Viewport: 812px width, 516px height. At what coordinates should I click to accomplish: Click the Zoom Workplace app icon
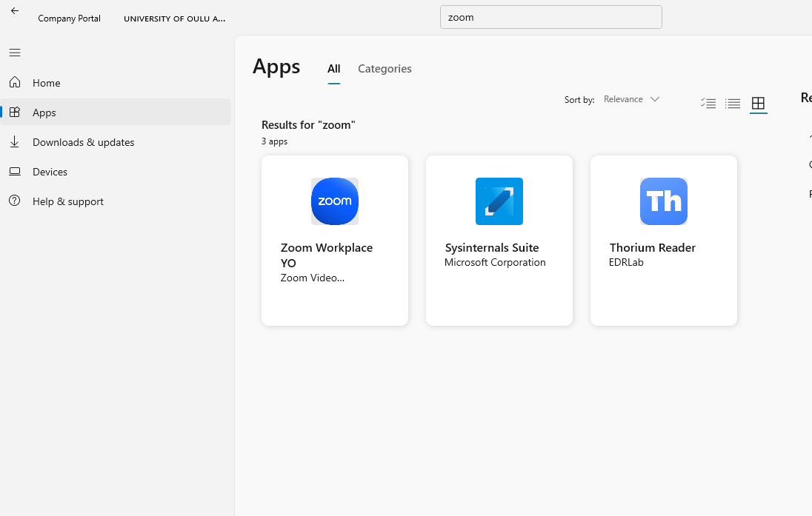click(x=335, y=201)
